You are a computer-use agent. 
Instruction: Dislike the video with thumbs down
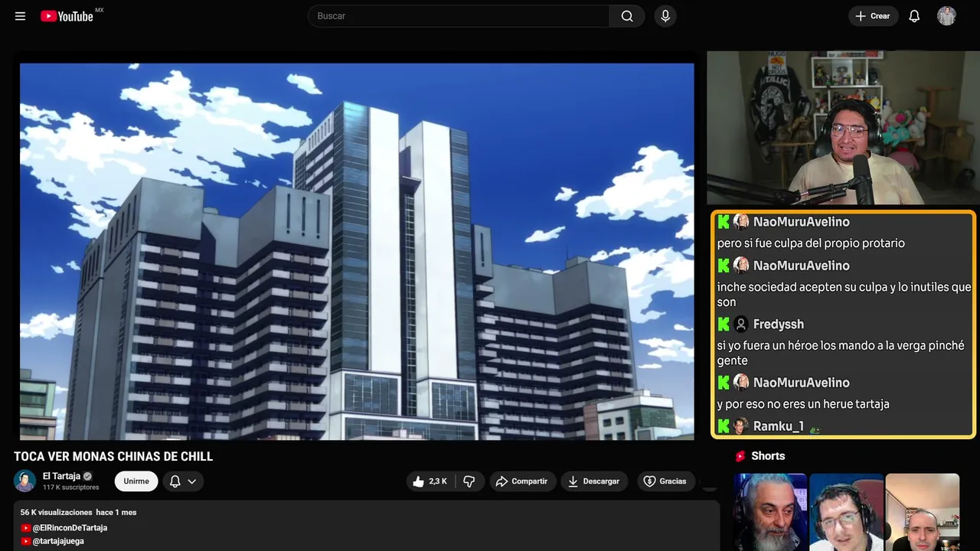click(x=469, y=481)
